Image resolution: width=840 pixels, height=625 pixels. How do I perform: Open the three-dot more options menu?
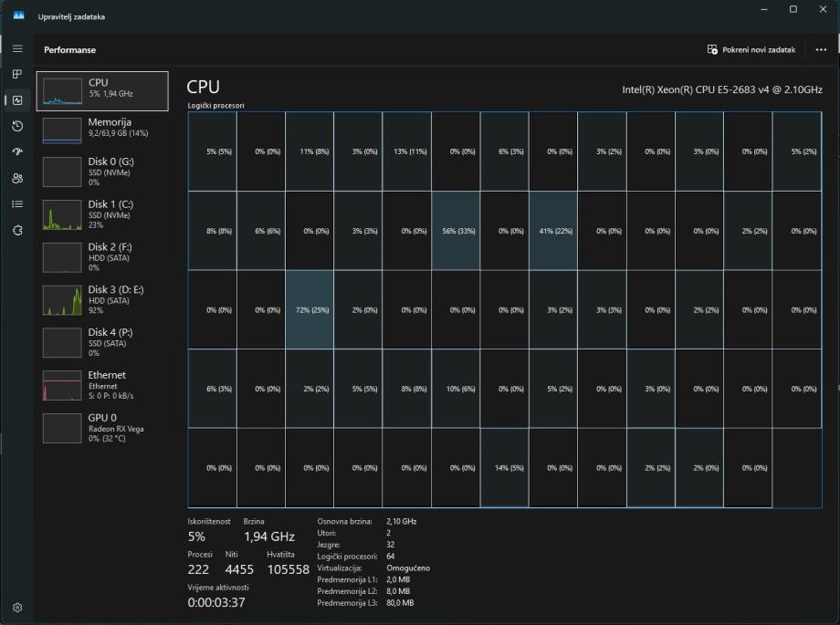point(820,50)
